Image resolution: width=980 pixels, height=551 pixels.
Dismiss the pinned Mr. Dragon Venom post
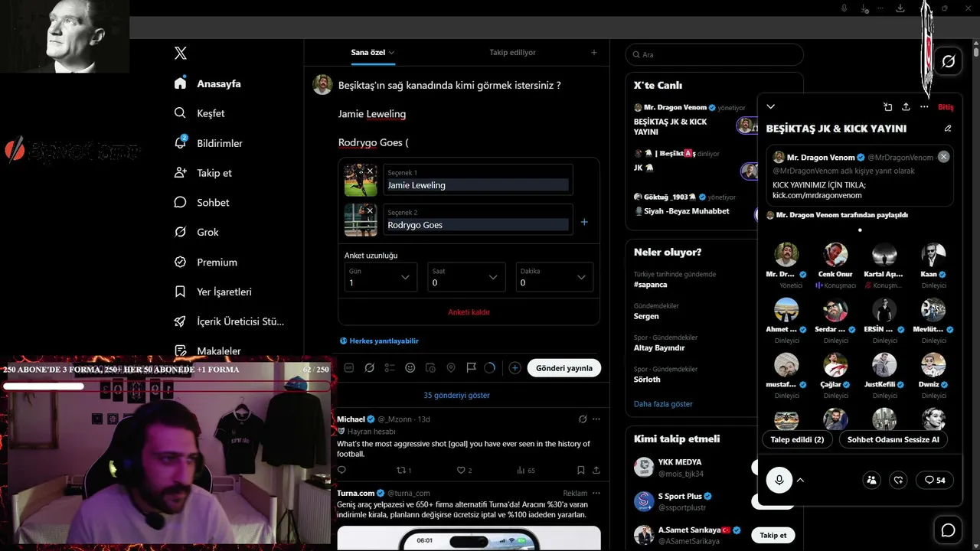pos(943,156)
